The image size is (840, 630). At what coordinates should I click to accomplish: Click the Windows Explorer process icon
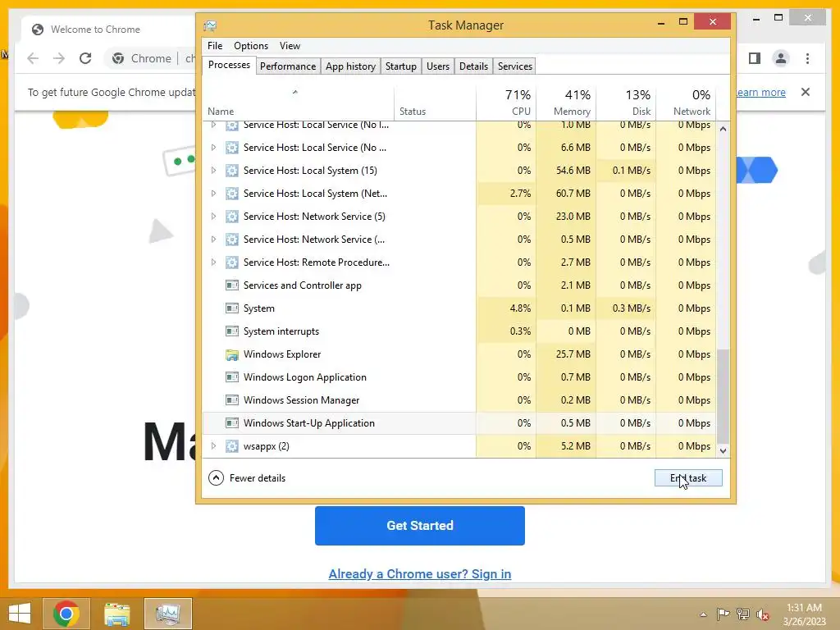232,354
